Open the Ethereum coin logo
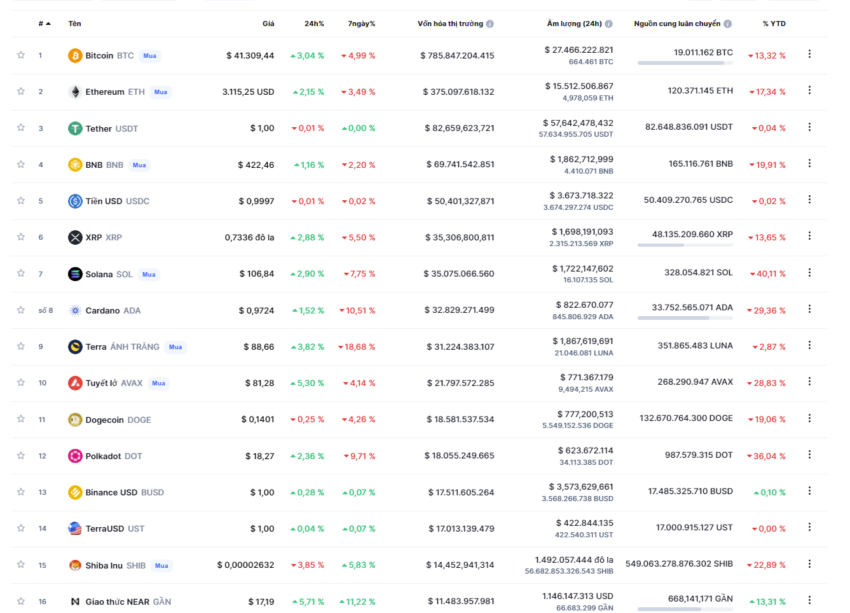 coord(75,92)
